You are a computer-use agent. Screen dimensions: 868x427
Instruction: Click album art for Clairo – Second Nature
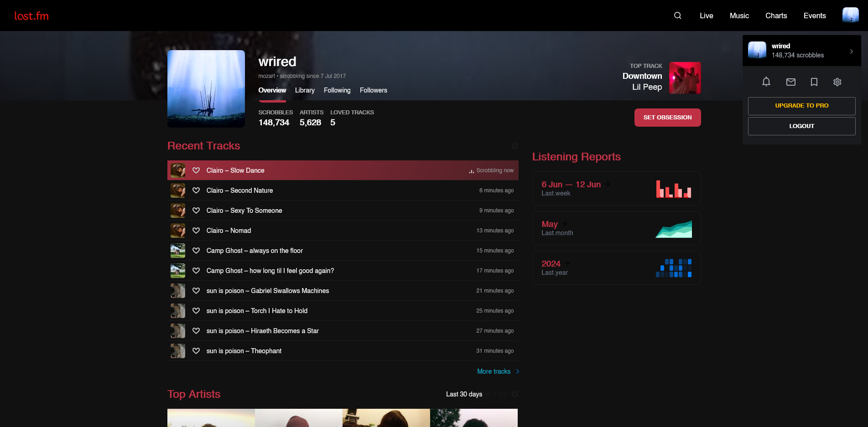click(x=178, y=190)
